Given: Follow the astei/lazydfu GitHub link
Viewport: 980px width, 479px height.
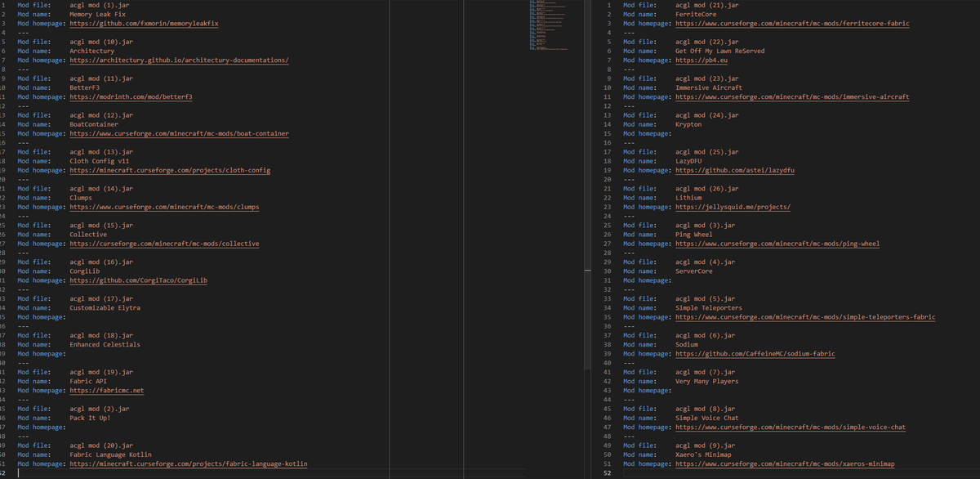Looking at the screenshot, I should (x=735, y=171).
